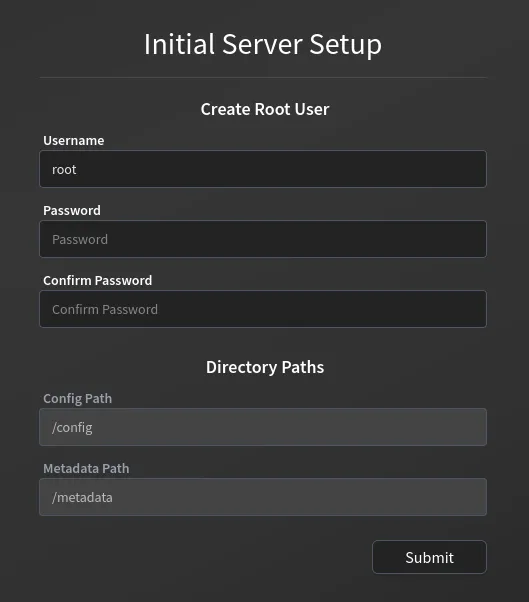Click the Username field containing root
The image size is (529, 602).
[x=263, y=169]
